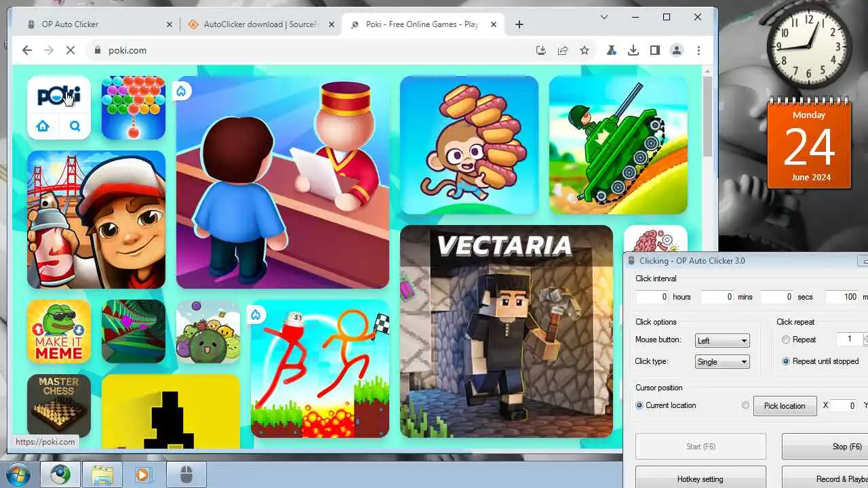Open the Subway Surfers game thumbnail
Image resolution: width=868 pixels, height=488 pixels.
click(x=96, y=220)
